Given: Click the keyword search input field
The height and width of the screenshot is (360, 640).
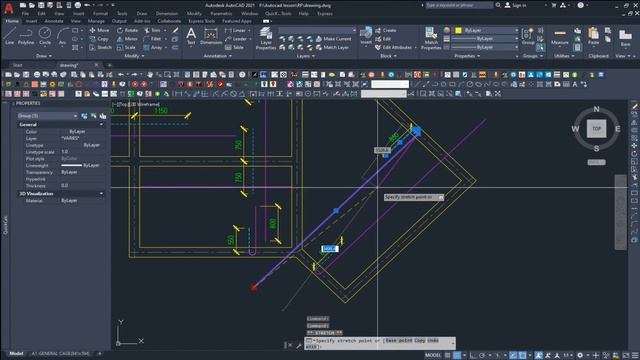Looking at the screenshot, I should [459, 5].
